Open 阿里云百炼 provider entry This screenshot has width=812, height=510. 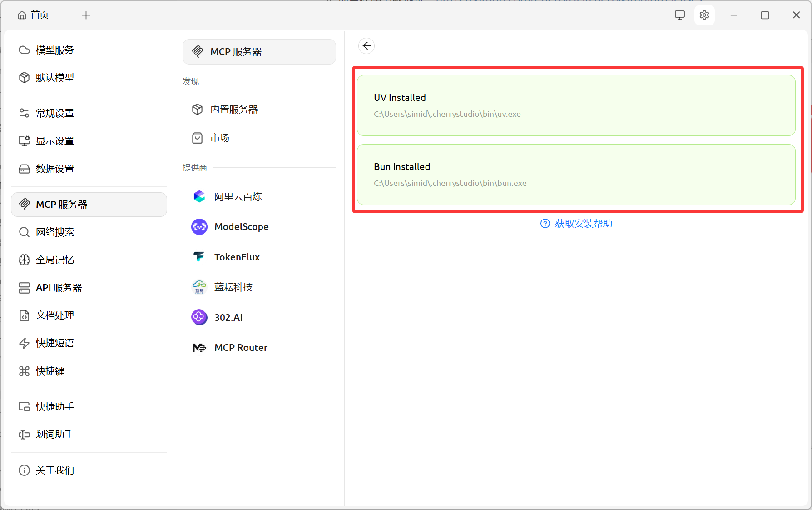point(238,197)
